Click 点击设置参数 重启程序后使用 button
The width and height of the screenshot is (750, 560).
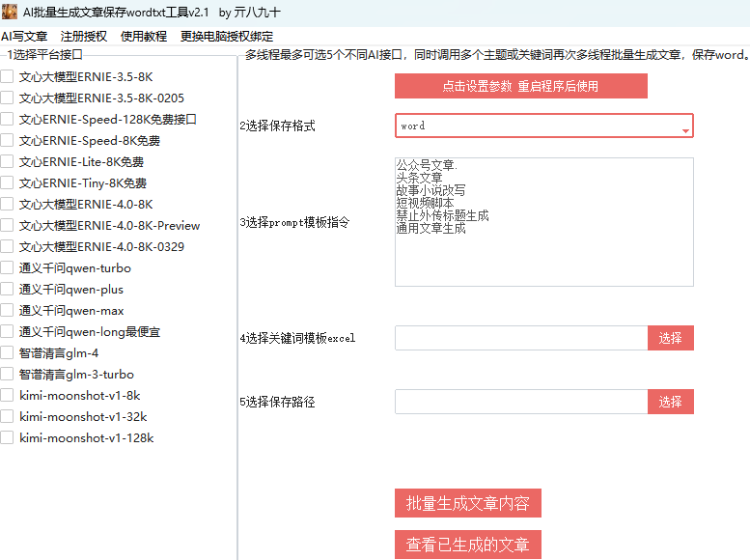click(520, 86)
